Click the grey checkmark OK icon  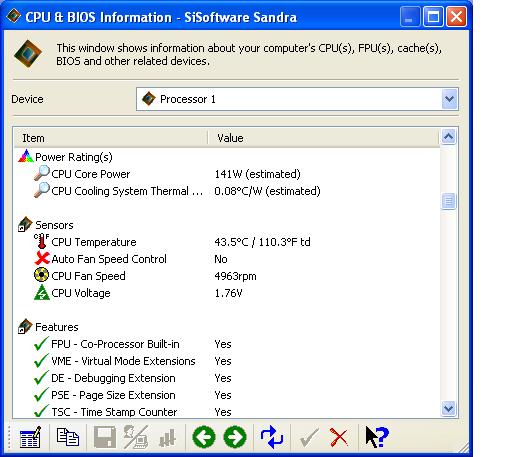coord(309,437)
